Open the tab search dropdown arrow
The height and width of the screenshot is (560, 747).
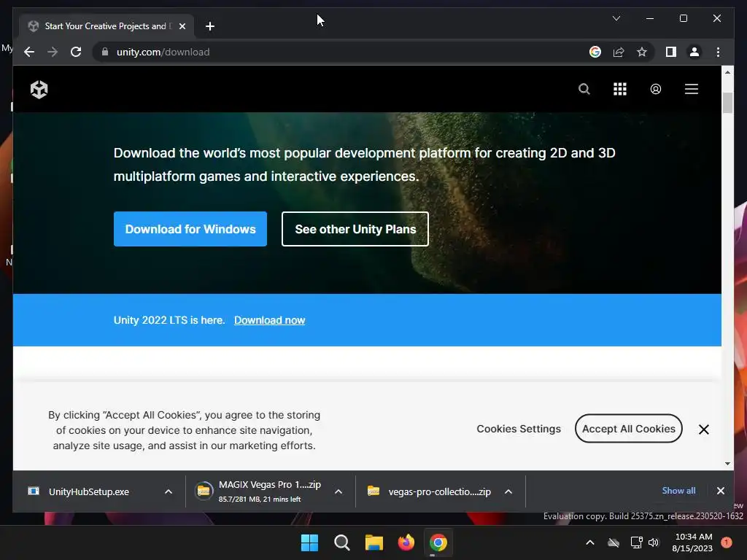click(616, 18)
